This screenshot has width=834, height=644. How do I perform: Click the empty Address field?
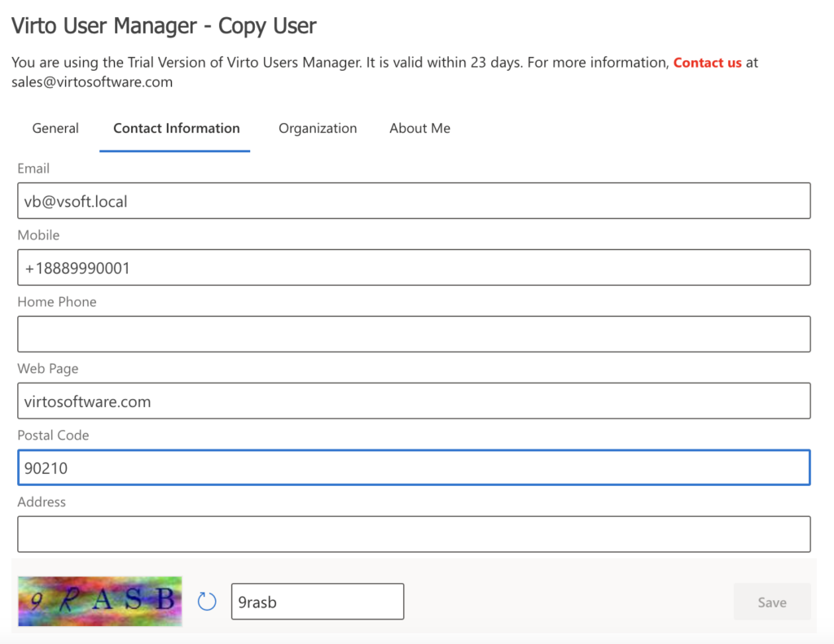click(414, 534)
